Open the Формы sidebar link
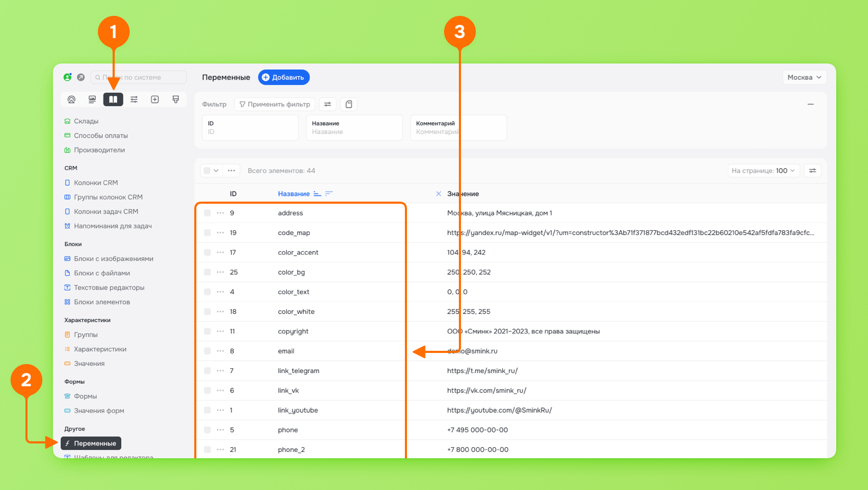Image resolution: width=868 pixels, height=490 pixels. pyautogui.click(x=85, y=396)
